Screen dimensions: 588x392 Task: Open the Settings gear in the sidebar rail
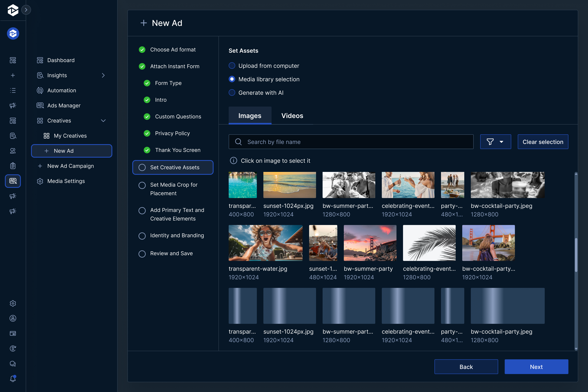[13, 303]
